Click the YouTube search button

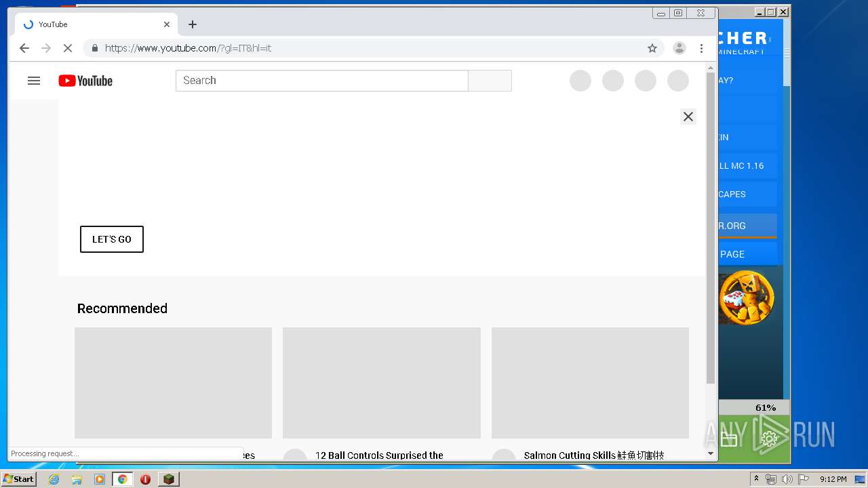(490, 81)
